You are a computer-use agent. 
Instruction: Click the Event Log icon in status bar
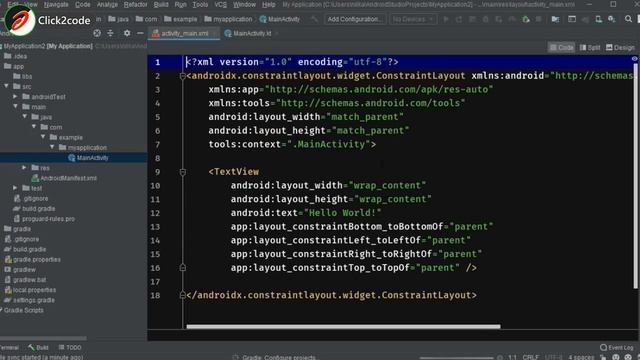coord(603,347)
